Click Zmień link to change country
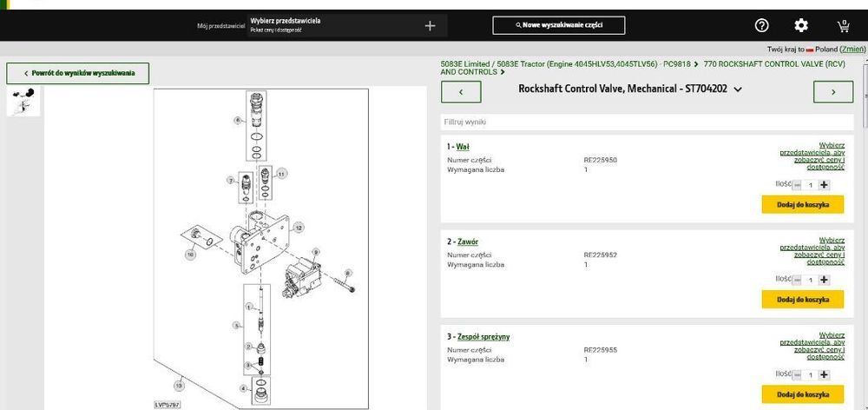This screenshot has width=868, height=410. pyautogui.click(x=853, y=50)
